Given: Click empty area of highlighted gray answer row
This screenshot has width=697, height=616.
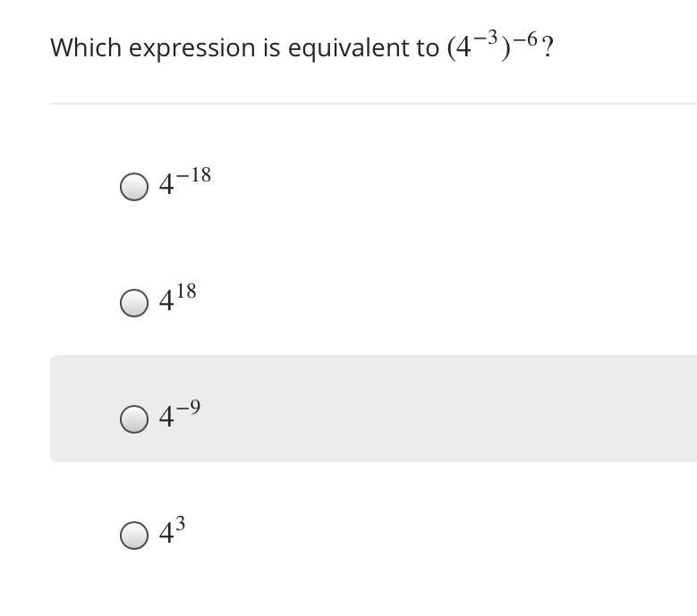Looking at the screenshot, I should [x=445, y=409].
